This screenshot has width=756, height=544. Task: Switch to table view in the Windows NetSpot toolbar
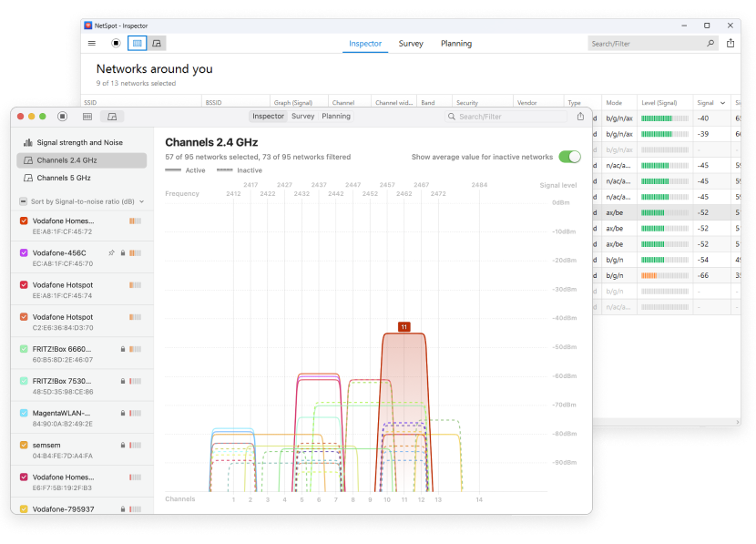[138, 44]
